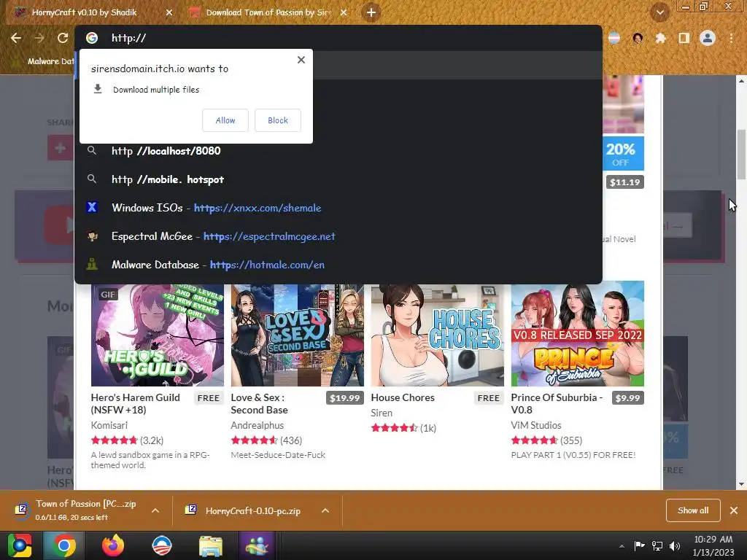Viewport: 747px width, 560px height.
Task: Open the network tray icon
Action: (x=657, y=545)
